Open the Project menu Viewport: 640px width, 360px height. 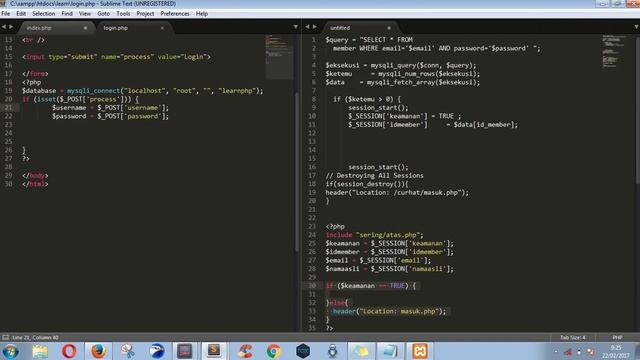pyautogui.click(x=145, y=13)
